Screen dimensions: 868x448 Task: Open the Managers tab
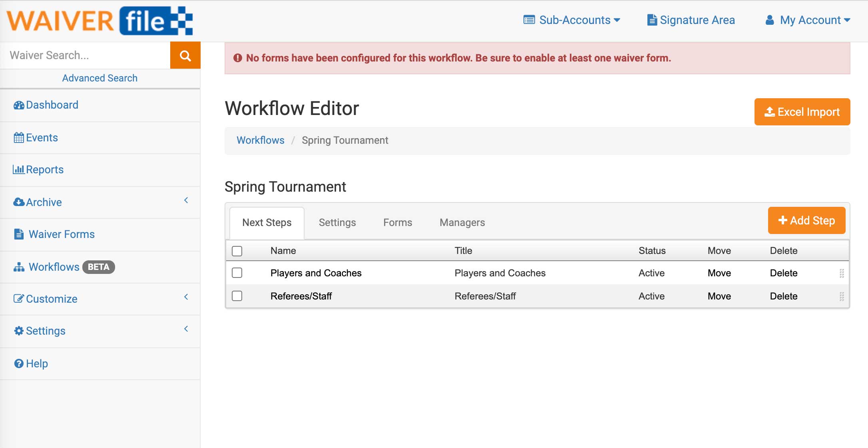coord(462,222)
